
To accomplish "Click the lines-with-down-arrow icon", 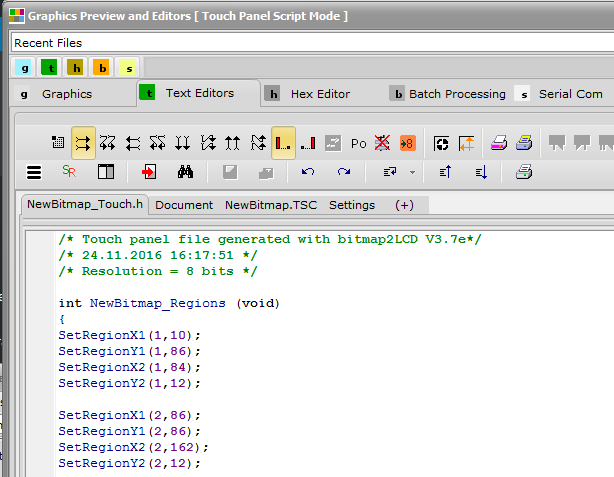I will point(481,172).
